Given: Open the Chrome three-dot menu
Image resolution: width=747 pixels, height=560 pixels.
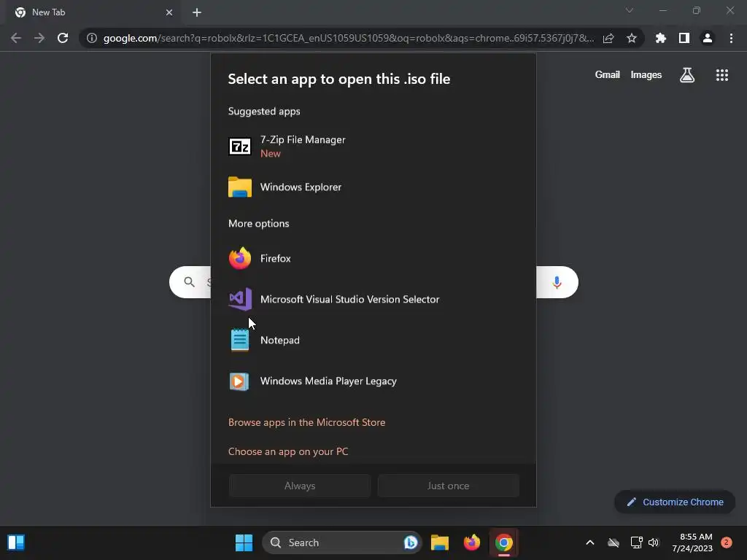Looking at the screenshot, I should [731, 38].
